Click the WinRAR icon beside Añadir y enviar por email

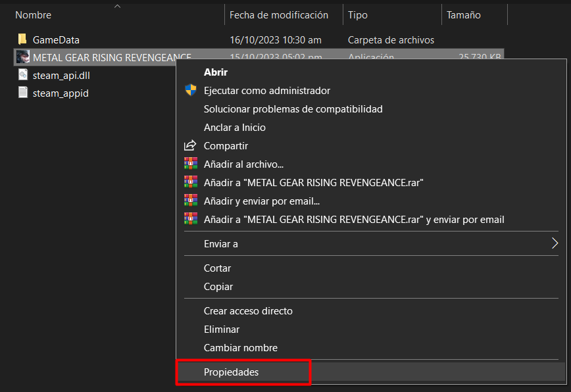(190, 201)
